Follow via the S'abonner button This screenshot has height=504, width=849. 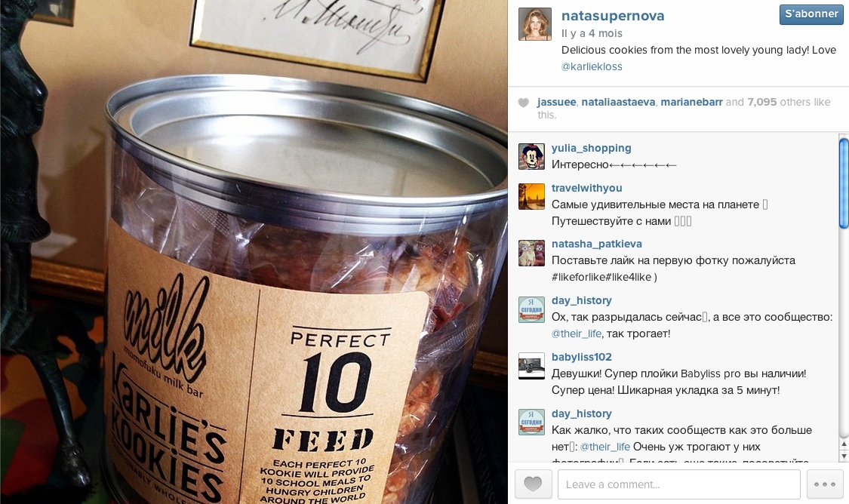(x=811, y=14)
